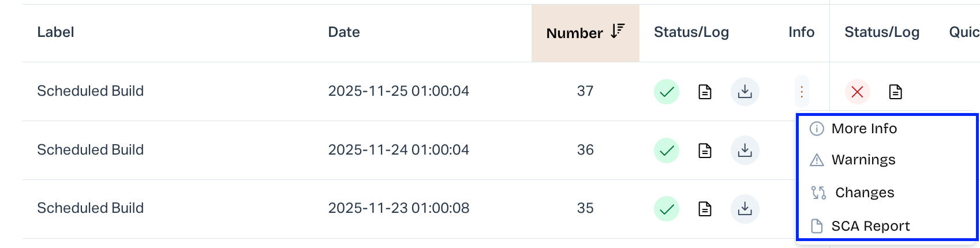Click green success checkmark for build 35

(x=667, y=209)
